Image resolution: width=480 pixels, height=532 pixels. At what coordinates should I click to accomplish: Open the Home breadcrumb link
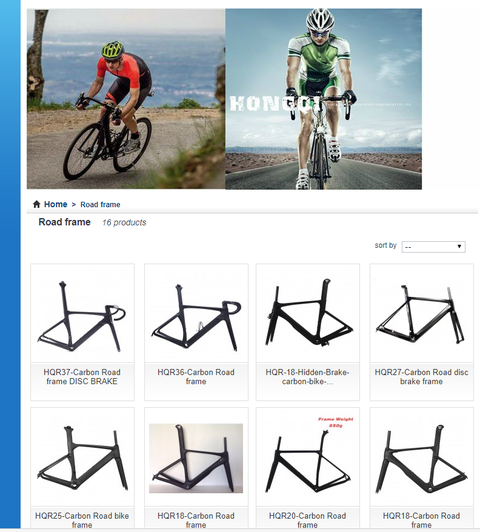(56, 204)
